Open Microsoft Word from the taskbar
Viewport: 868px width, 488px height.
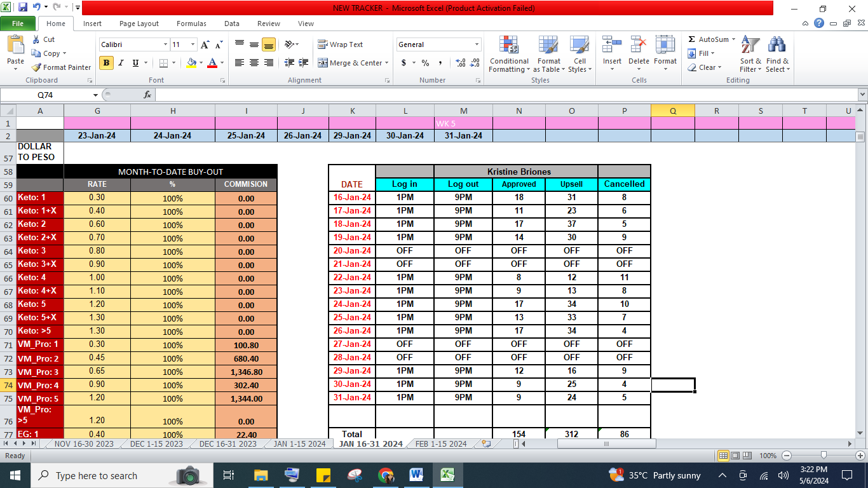(416, 475)
